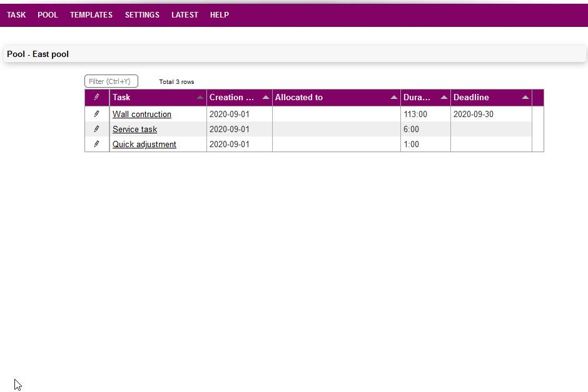Click pencil edit icon for Quick adjustment row
The image size is (588, 392).
tap(96, 144)
